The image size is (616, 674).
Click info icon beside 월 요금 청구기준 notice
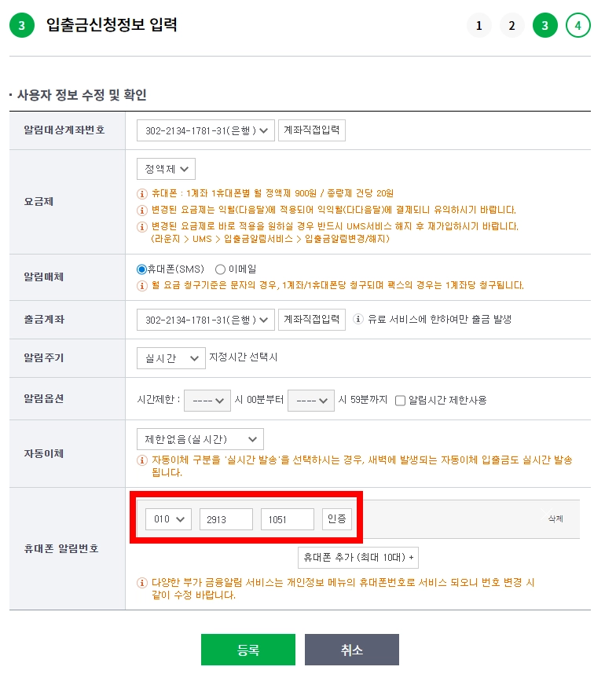(142, 285)
